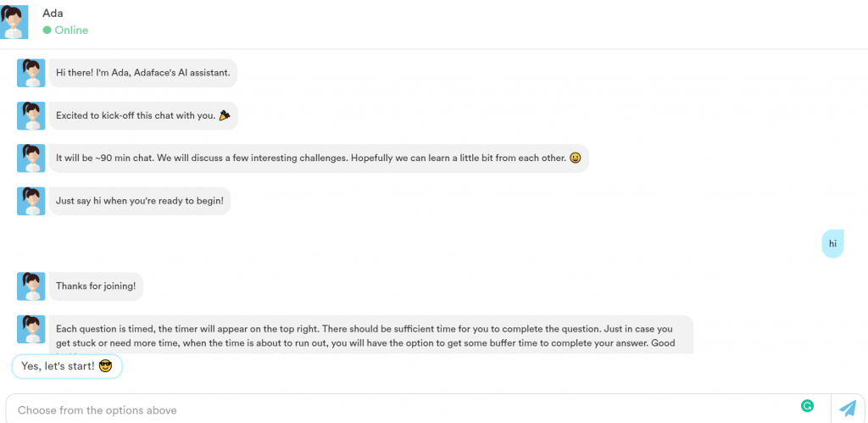Click the "Just say hi when you're ready" bubble
This screenshot has width=868, height=423.
click(x=139, y=201)
